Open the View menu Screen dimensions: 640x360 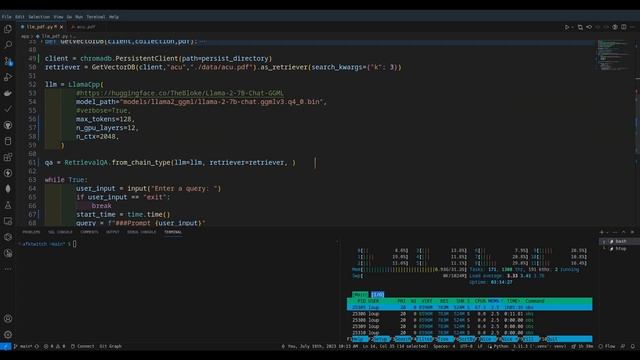click(58, 17)
